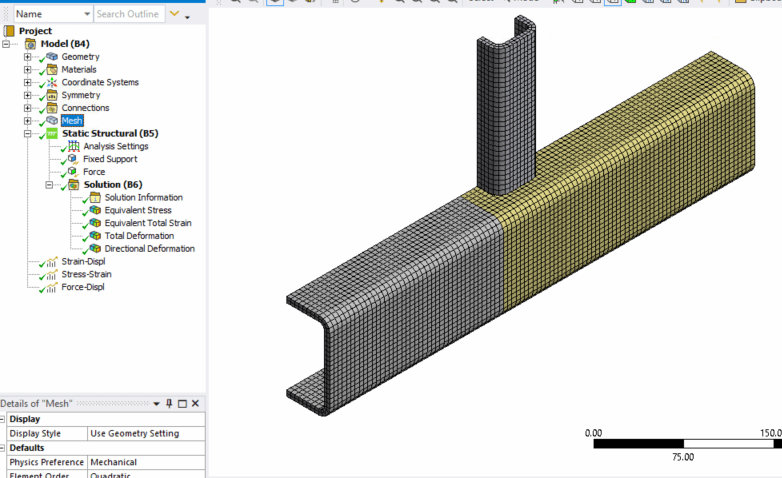Click the Project node icon

tap(8, 31)
